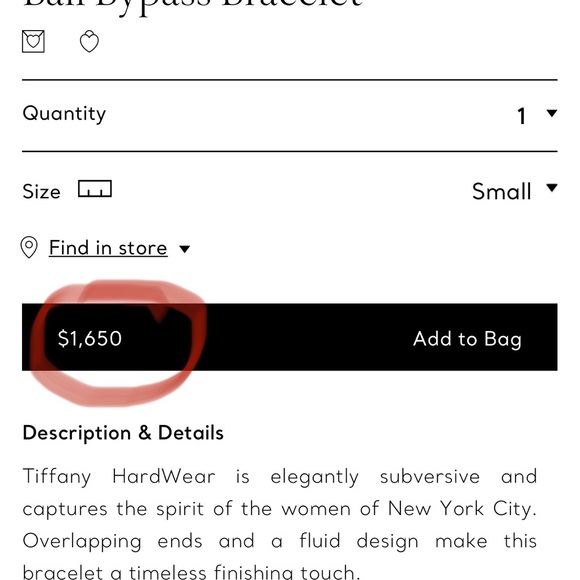Save item with the heart wishlist icon
The width and height of the screenshot is (580, 580).
[89, 41]
